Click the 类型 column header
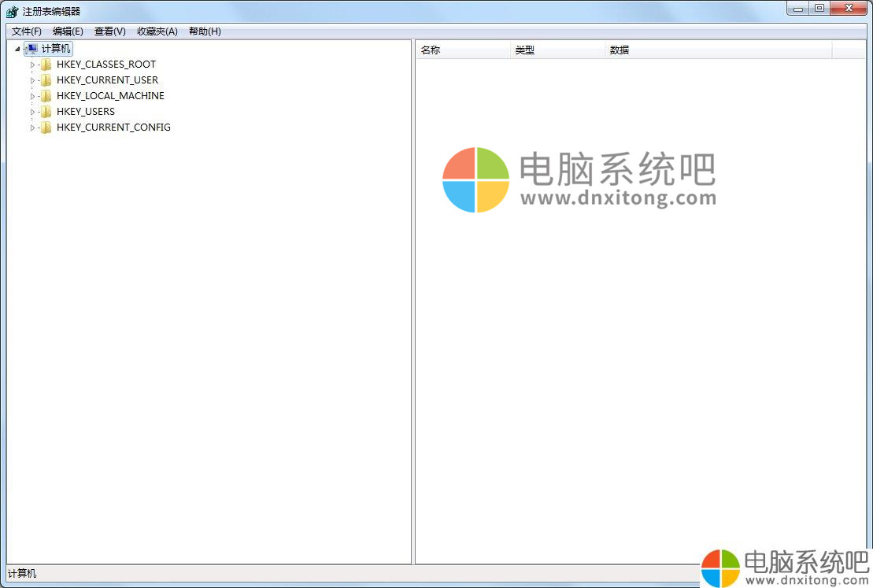The image size is (873, 588). click(557, 50)
